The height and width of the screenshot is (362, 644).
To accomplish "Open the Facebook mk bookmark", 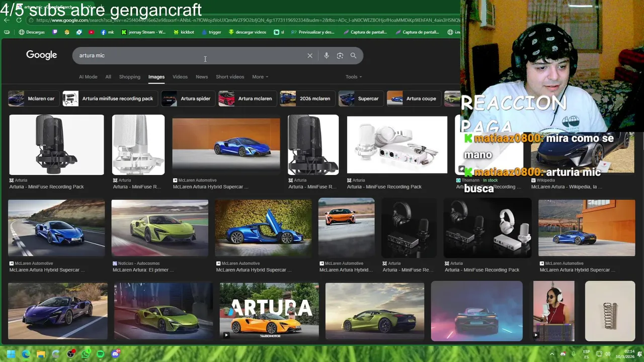I will 107,32.
